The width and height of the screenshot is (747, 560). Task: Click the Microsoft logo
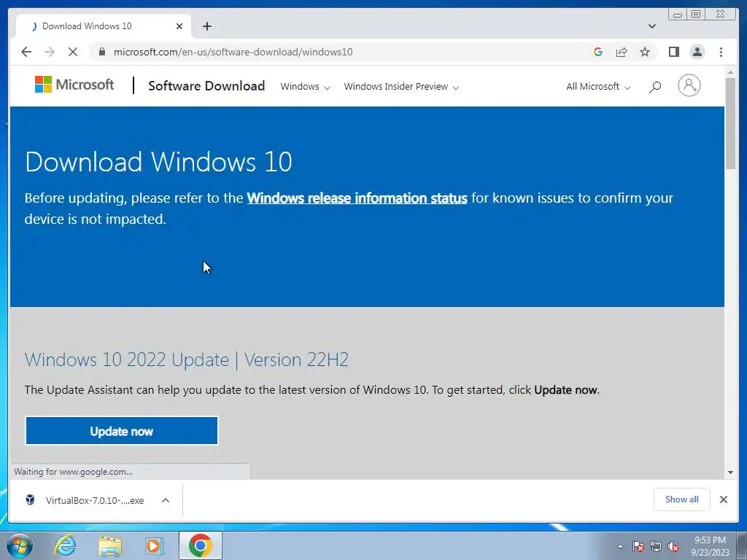pyautogui.click(x=74, y=85)
